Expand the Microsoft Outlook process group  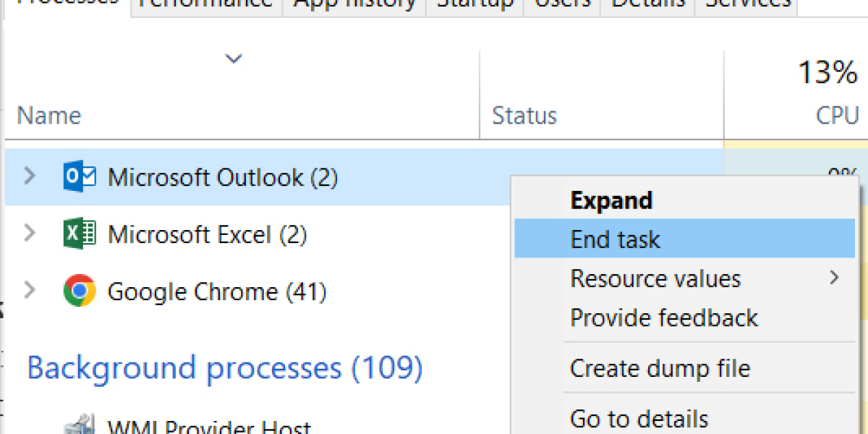30,176
